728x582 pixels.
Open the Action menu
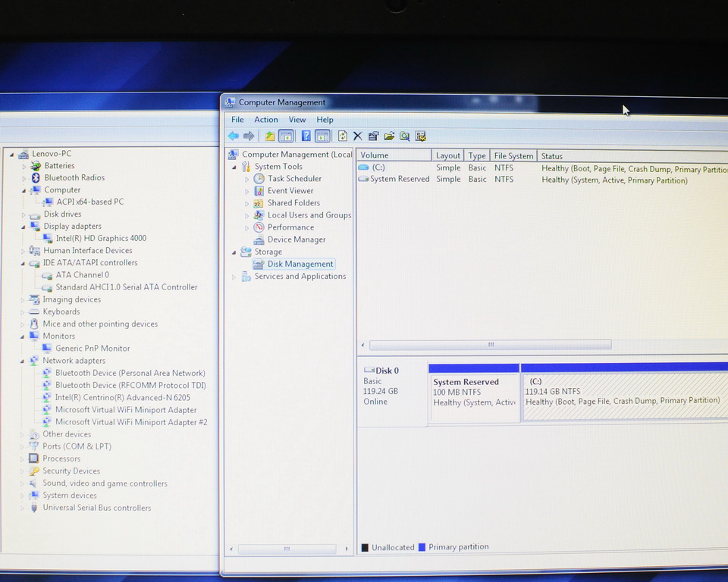point(265,119)
